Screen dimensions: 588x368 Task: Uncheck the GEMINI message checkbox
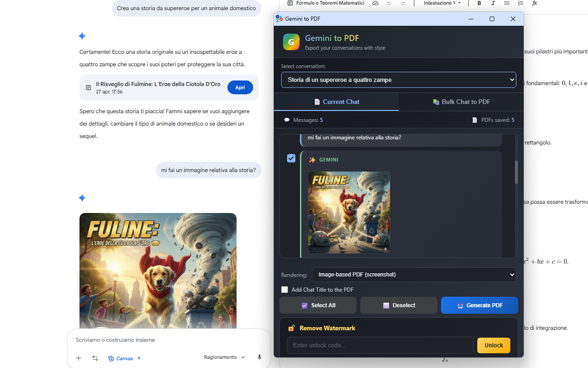point(291,158)
